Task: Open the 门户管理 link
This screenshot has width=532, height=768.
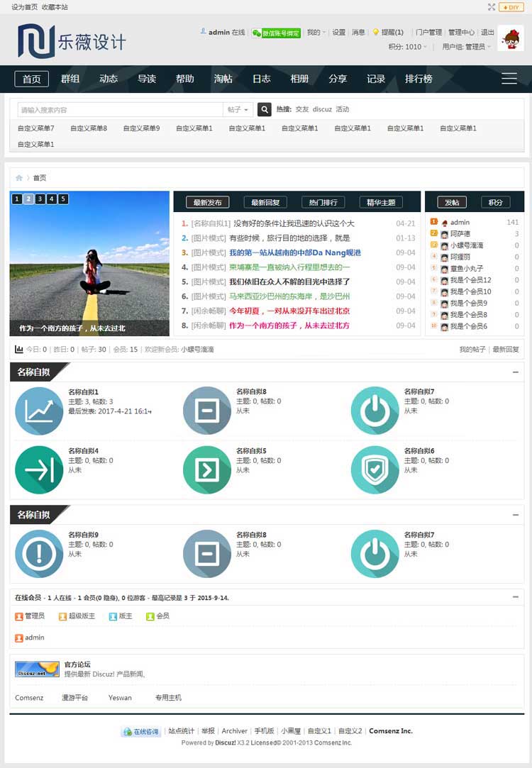Action: click(428, 33)
